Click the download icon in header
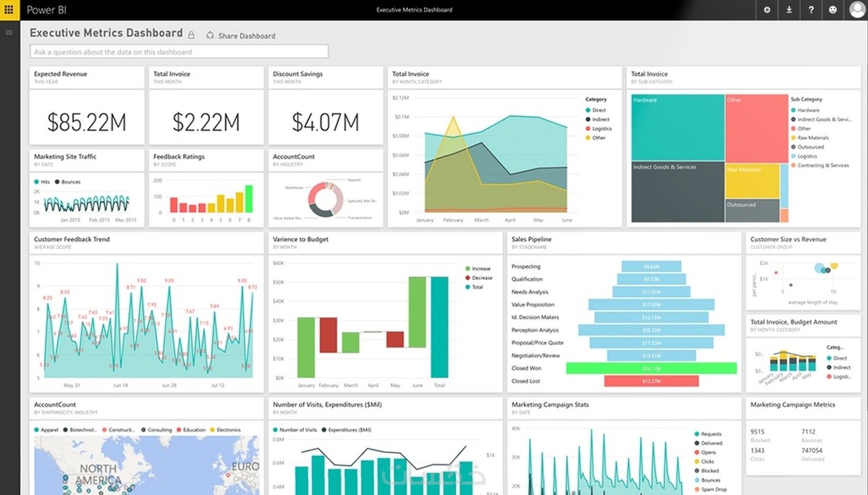The height and width of the screenshot is (495, 868). pos(789,10)
